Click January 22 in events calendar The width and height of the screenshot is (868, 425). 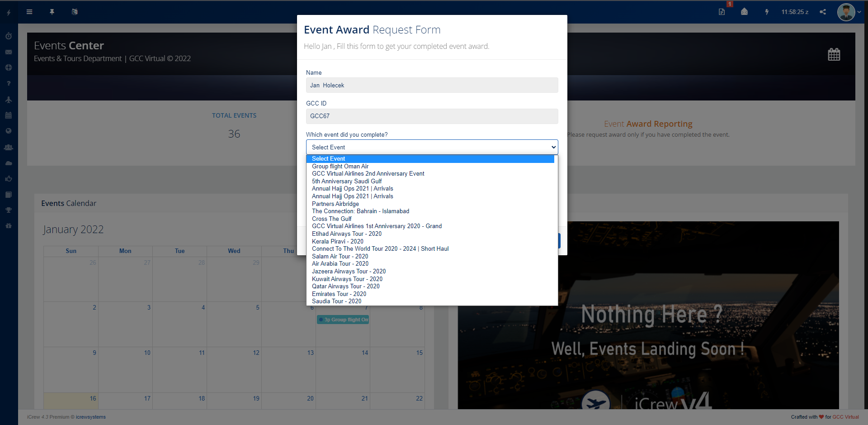point(397,401)
